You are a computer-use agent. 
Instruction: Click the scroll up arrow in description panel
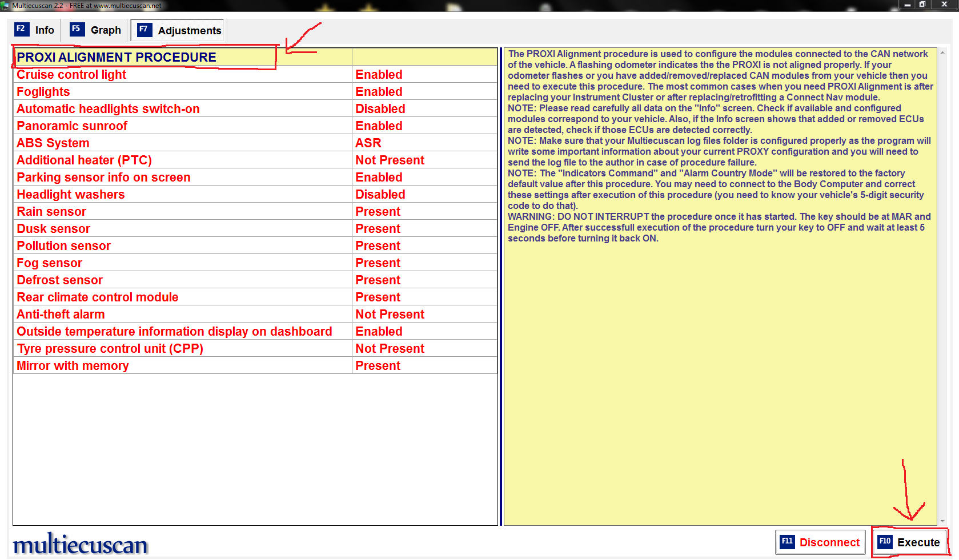(x=942, y=53)
